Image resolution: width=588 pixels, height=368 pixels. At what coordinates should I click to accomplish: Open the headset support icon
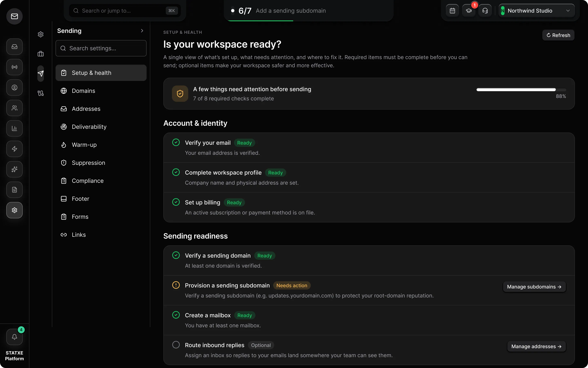[485, 11]
